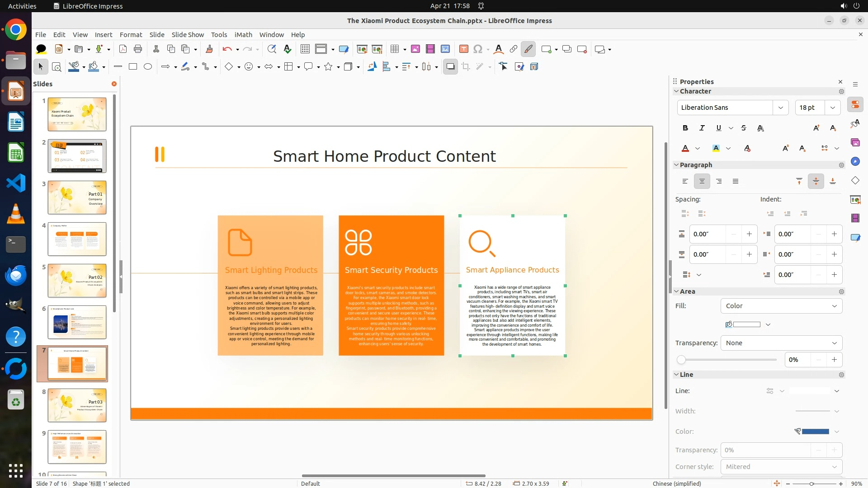Toggle Bold in Character panel
The width and height of the screenshot is (868, 488).
685,128
